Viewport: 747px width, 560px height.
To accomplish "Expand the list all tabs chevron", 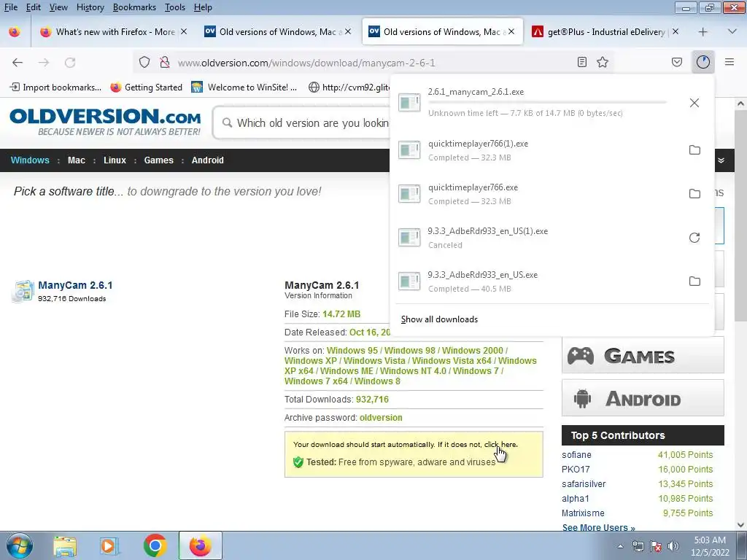I will pos(732,32).
